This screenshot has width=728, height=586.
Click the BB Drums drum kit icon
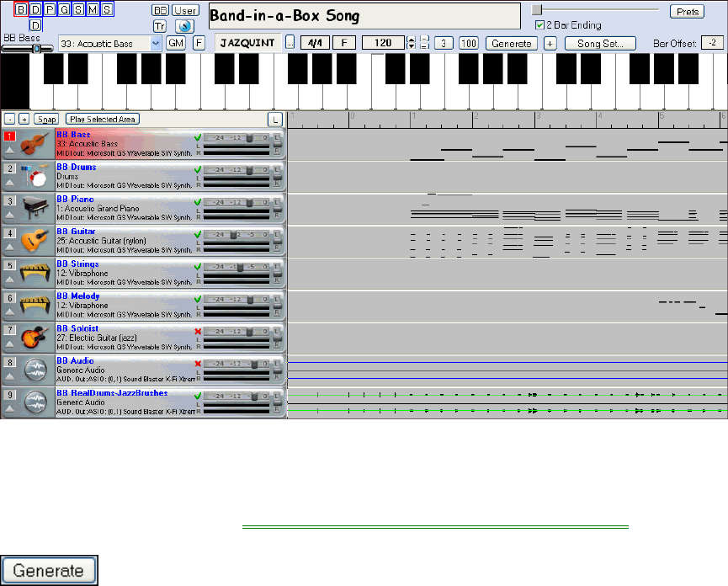point(35,176)
